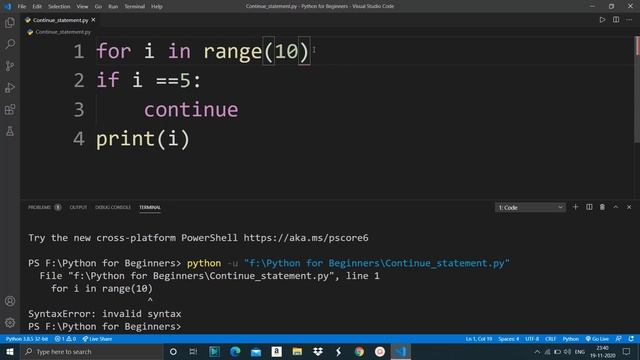Open errors and warnings count in status bar
Viewport: 640px width, 360px height.
point(65,339)
